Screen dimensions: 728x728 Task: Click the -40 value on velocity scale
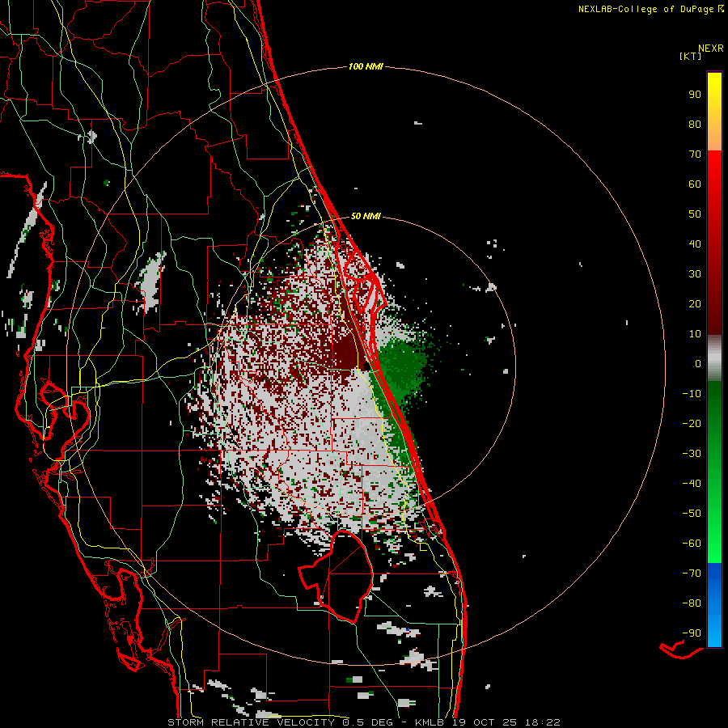692,484
